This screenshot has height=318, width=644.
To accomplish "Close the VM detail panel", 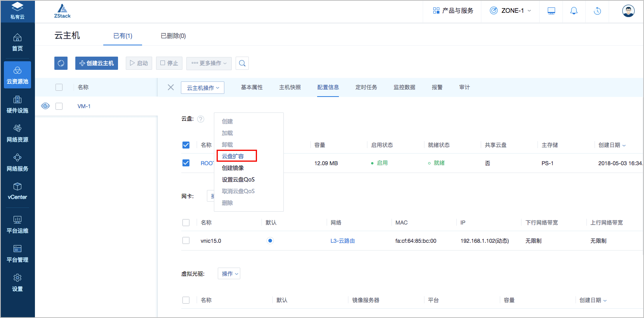I will click(x=170, y=87).
